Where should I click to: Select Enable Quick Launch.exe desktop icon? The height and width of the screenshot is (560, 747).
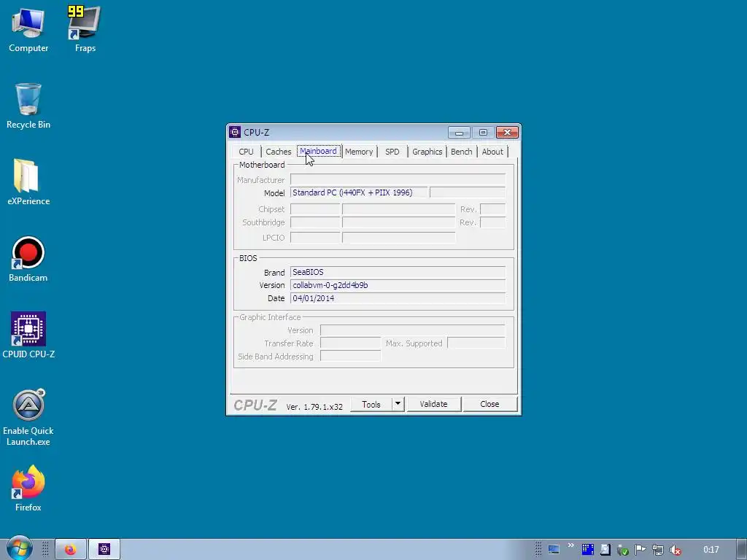tap(28, 417)
